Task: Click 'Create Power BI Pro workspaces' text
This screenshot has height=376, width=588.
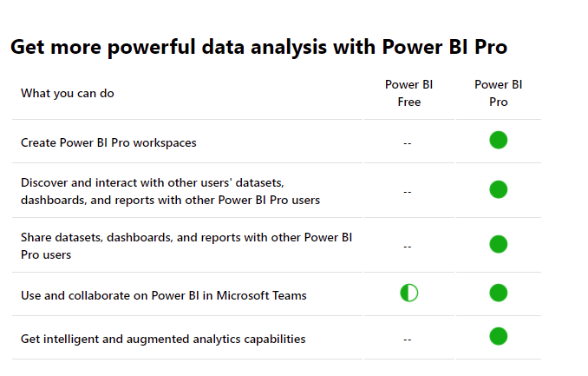Action: tap(108, 142)
